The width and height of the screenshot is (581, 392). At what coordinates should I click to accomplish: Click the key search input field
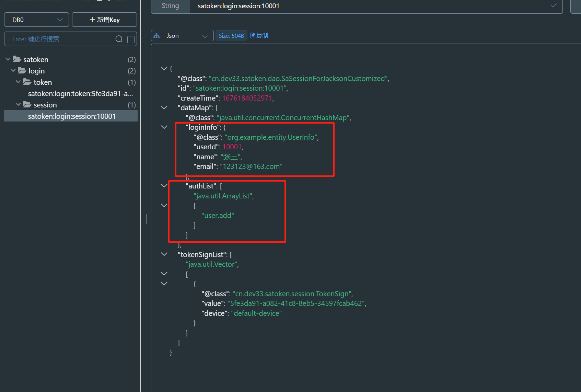(62, 39)
